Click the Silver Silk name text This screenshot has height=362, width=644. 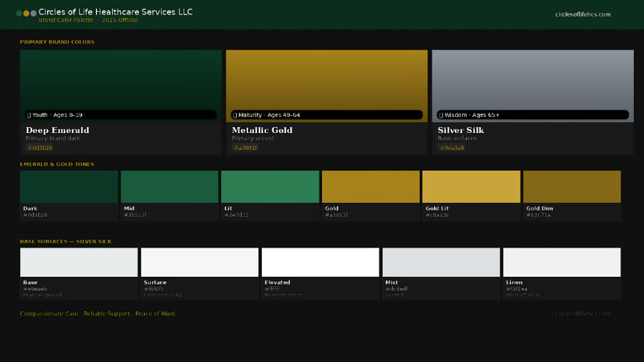tap(461, 130)
